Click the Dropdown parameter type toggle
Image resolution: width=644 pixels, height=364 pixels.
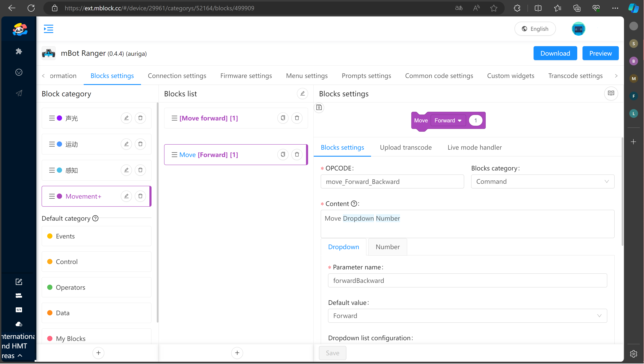pyautogui.click(x=344, y=247)
